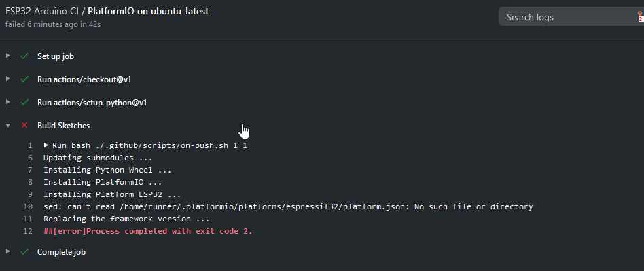Click green checkmark beside Run actions/setup-python@v1
644x271 pixels.
pos(24,103)
